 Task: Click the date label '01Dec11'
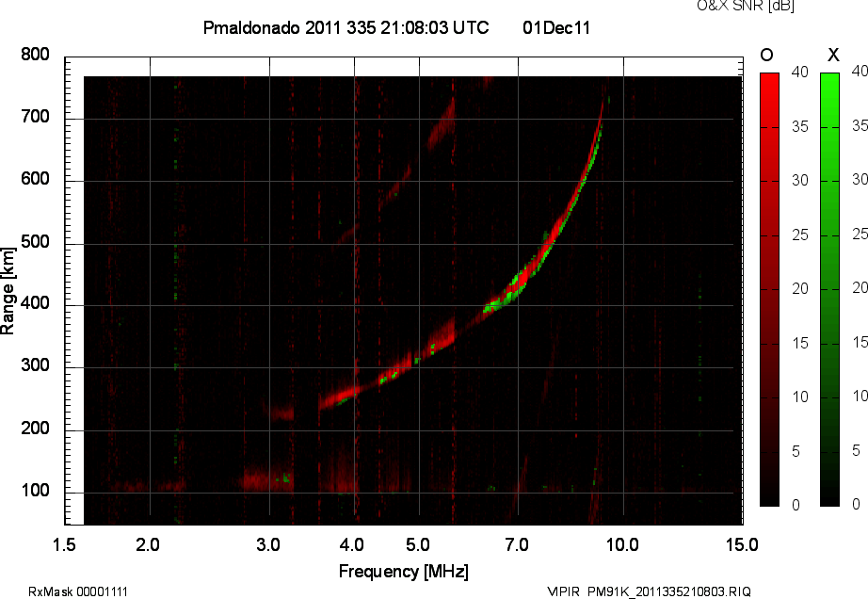[556, 27]
